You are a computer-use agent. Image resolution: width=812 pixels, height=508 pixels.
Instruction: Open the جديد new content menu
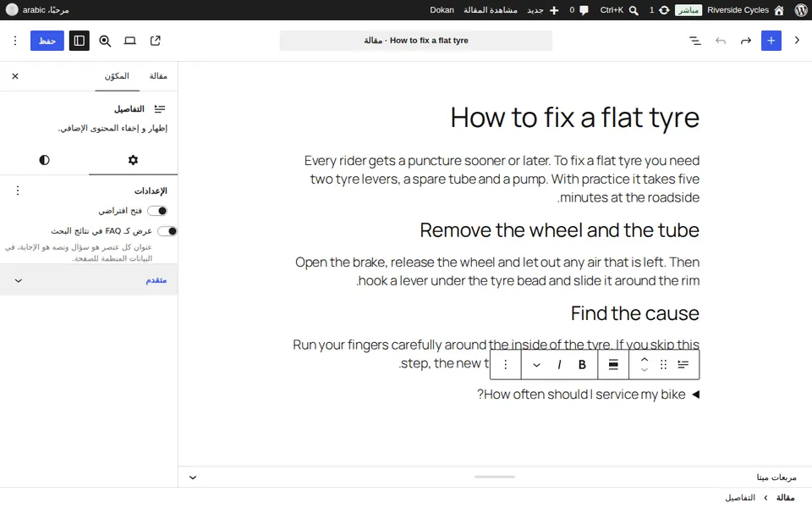[x=543, y=10]
